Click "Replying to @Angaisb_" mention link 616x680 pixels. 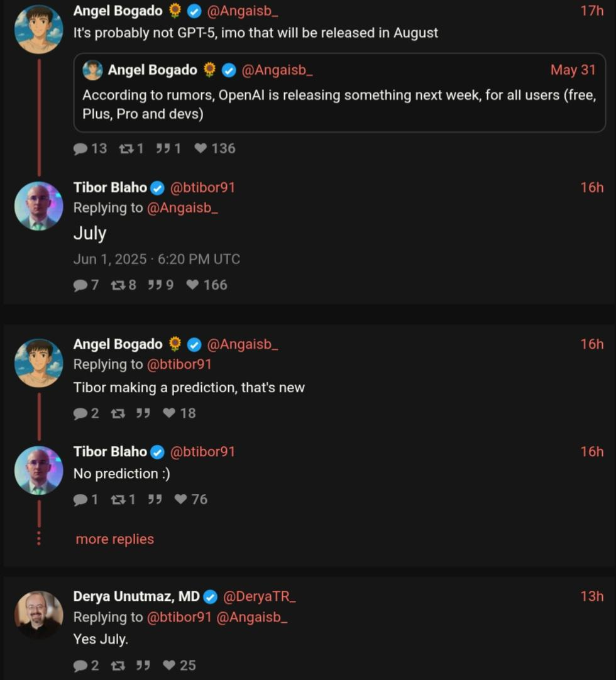[182, 208]
